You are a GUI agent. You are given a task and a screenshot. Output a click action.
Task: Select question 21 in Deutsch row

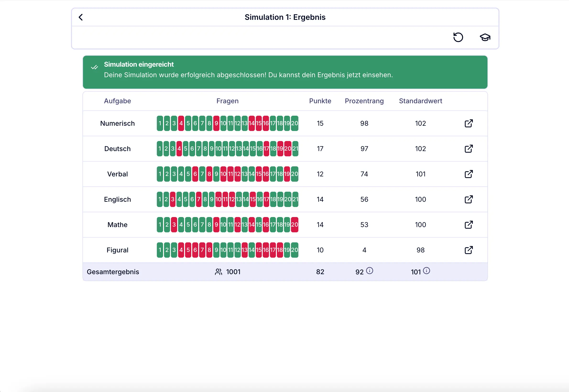[295, 149]
